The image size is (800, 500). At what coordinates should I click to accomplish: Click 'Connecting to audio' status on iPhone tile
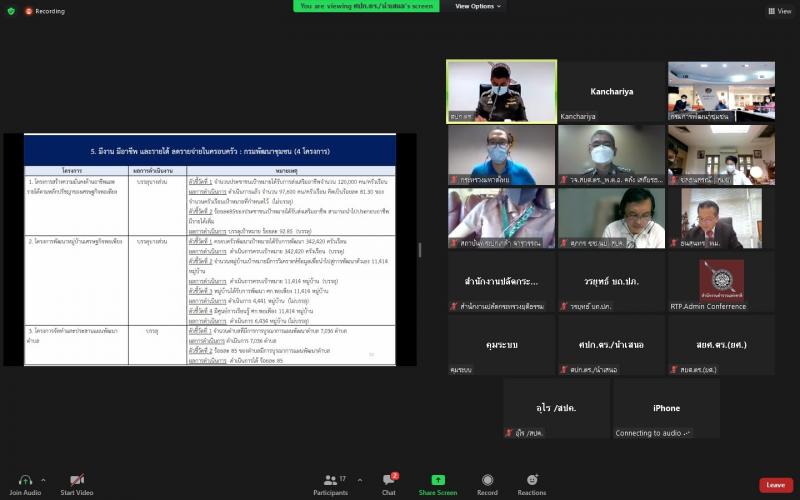(x=653, y=433)
